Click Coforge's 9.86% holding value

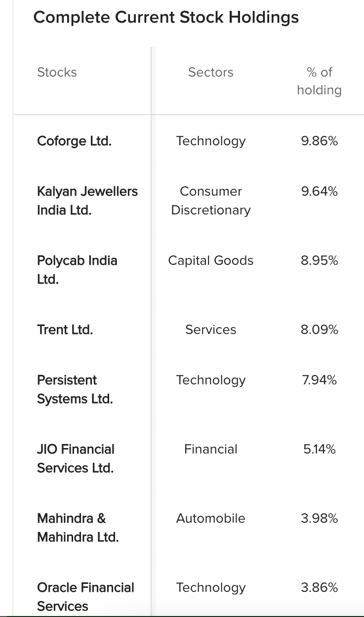pos(319,141)
